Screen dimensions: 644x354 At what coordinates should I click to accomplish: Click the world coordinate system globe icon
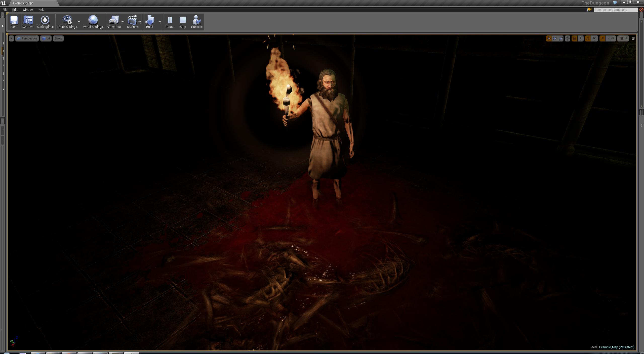568,38
